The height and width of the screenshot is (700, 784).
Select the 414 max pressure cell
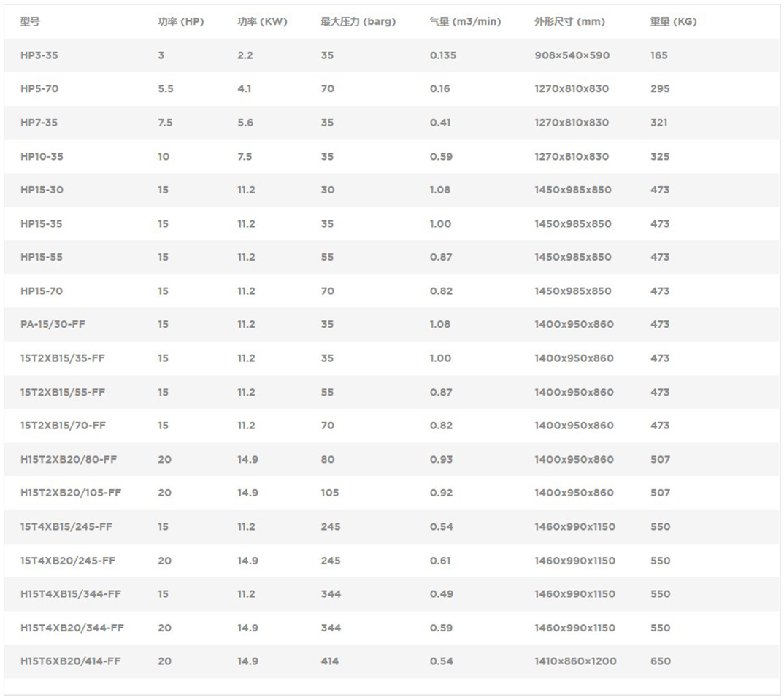pyautogui.click(x=329, y=661)
